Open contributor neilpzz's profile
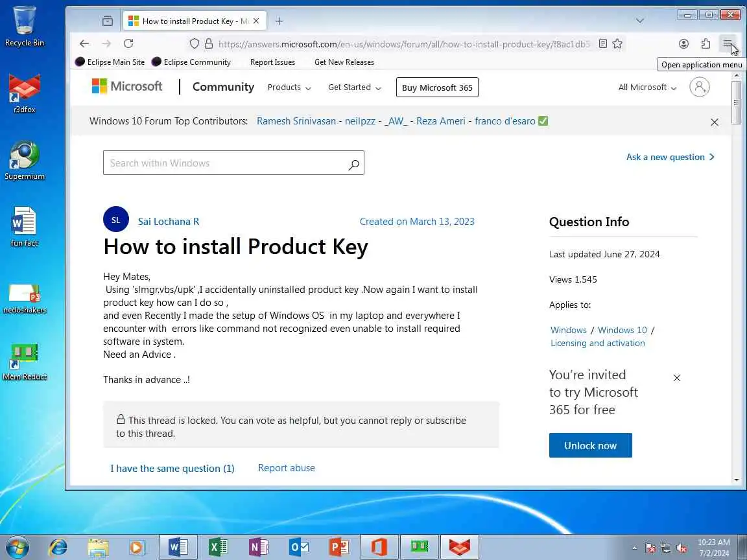Screen dimensions: 747x560 tap(360, 121)
